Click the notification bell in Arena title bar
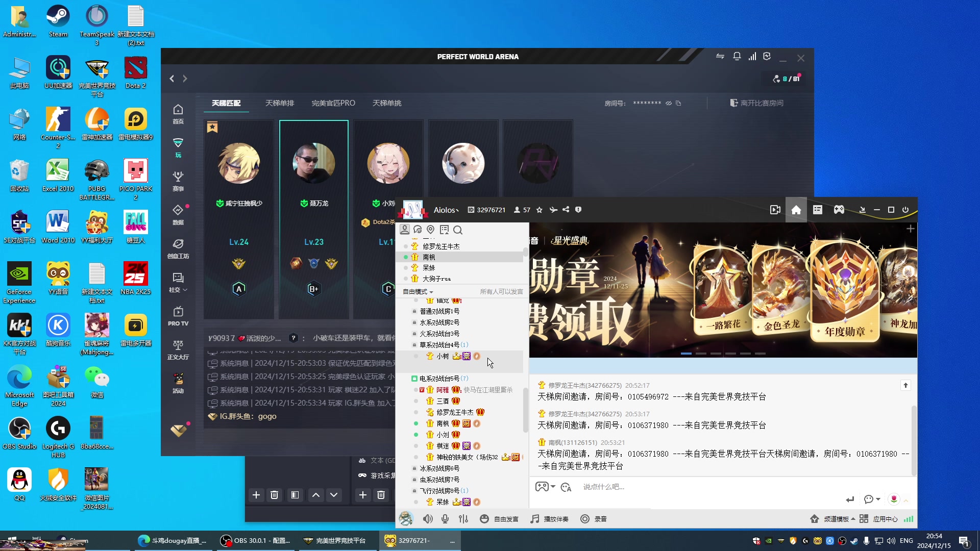 point(737,57)
